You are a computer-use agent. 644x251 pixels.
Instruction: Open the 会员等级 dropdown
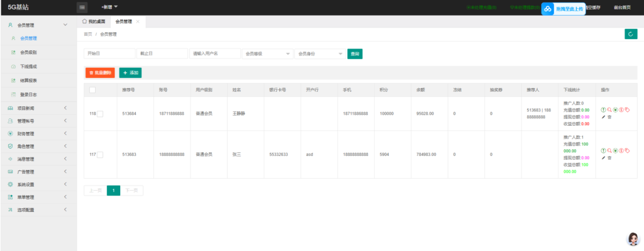268,54
